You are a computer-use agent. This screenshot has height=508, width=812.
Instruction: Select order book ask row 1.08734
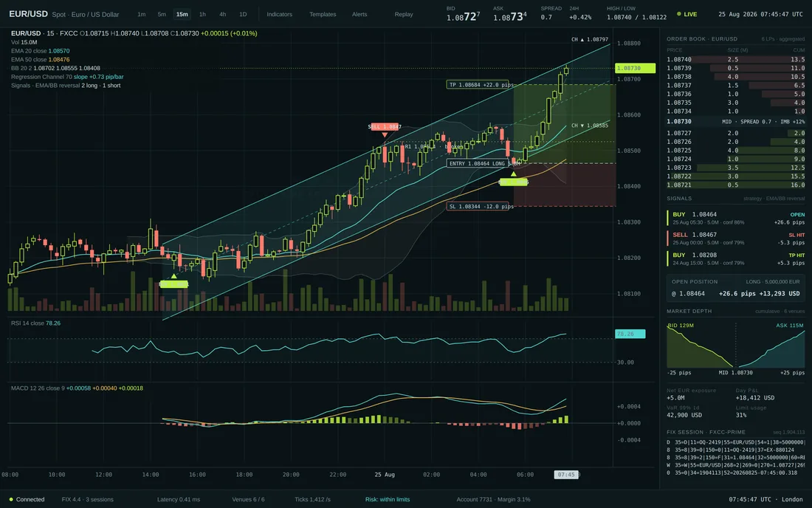[735, 111]
